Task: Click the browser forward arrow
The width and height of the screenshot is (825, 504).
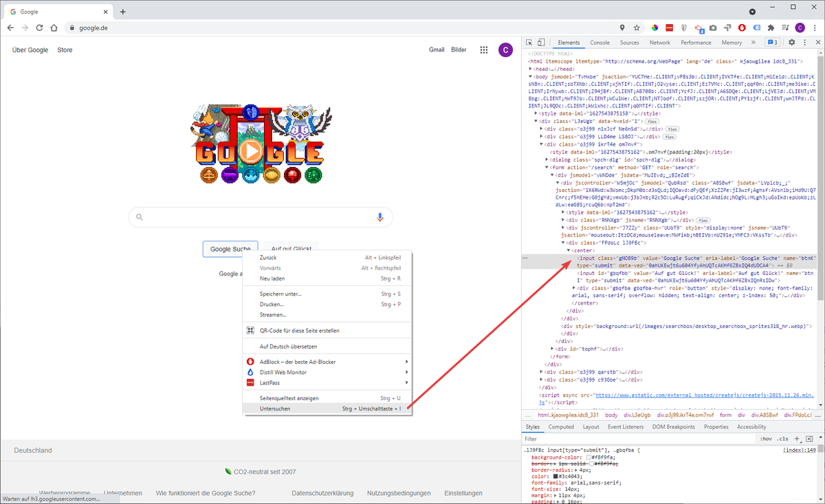Action: tap(25, 28)
